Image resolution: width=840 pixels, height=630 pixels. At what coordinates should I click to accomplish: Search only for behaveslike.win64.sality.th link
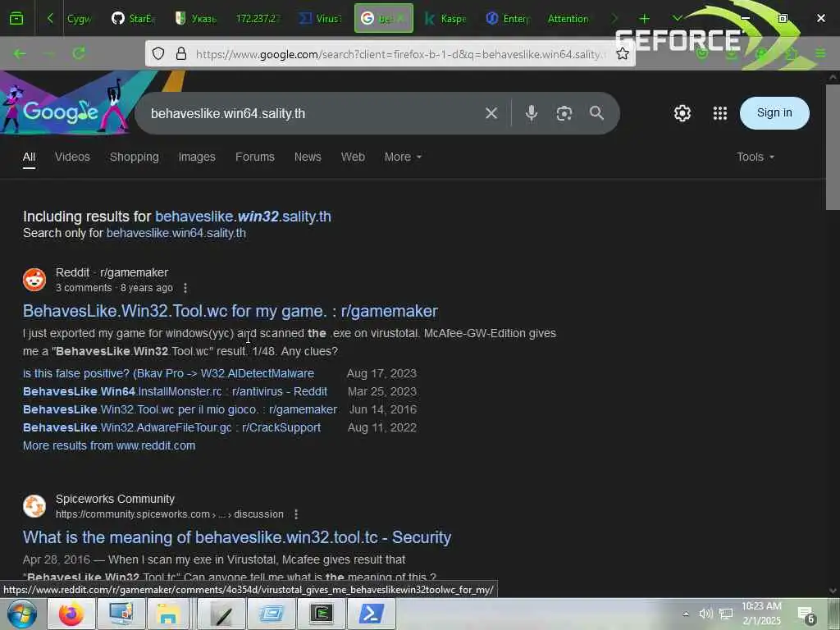coord(176,233)
